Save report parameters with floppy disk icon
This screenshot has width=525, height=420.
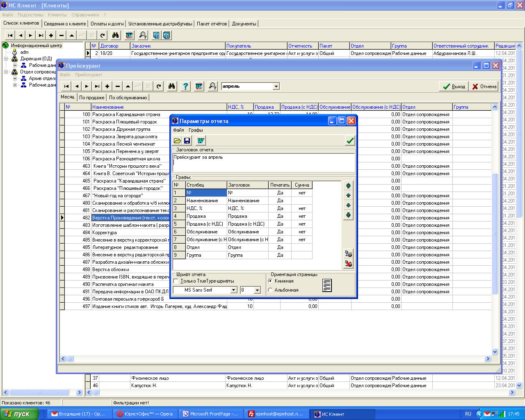[187, 141]
